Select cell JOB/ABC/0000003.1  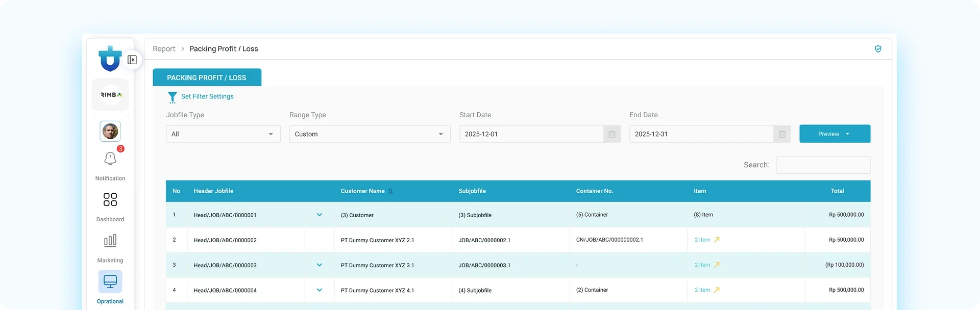pyautogui.click(x=484, y=265)
